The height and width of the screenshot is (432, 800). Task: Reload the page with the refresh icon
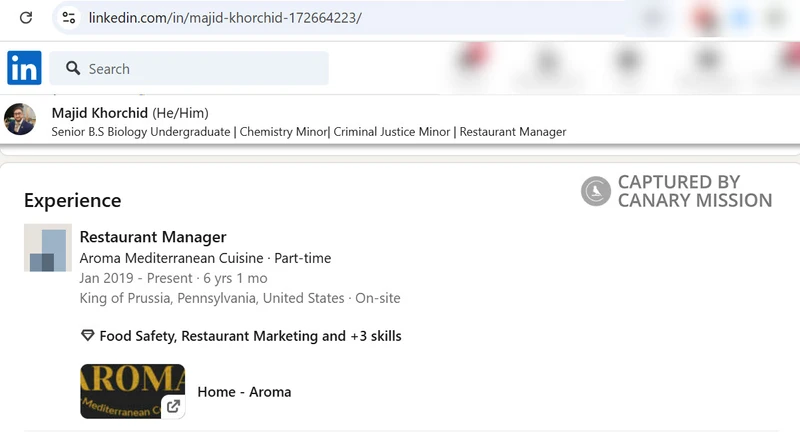click(x=26, y=18)
